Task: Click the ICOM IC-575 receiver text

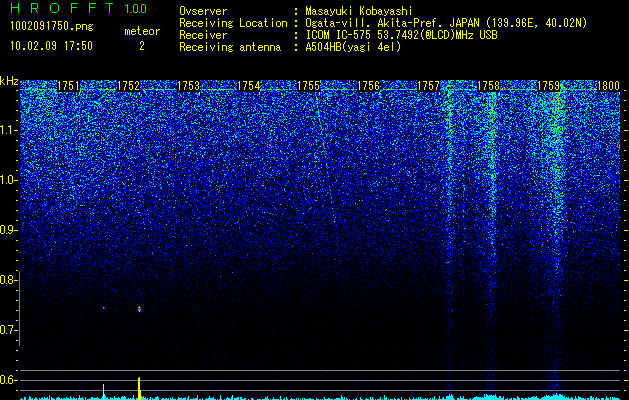Action: [401, 35]
